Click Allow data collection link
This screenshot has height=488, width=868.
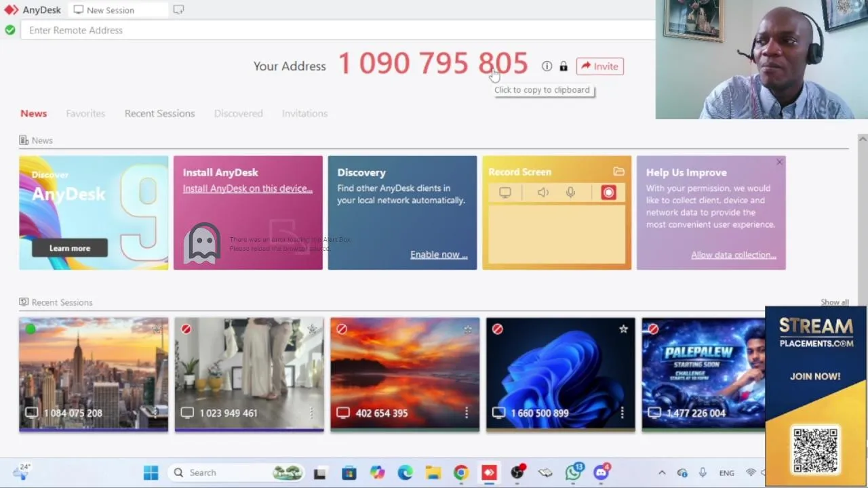pos(734,255)
